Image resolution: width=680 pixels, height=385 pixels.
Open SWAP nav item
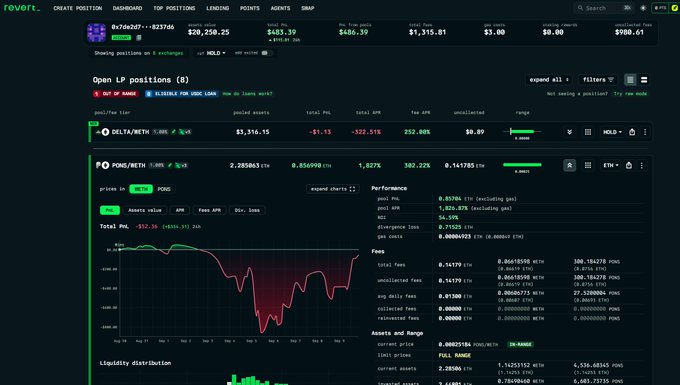coord(307,8)
